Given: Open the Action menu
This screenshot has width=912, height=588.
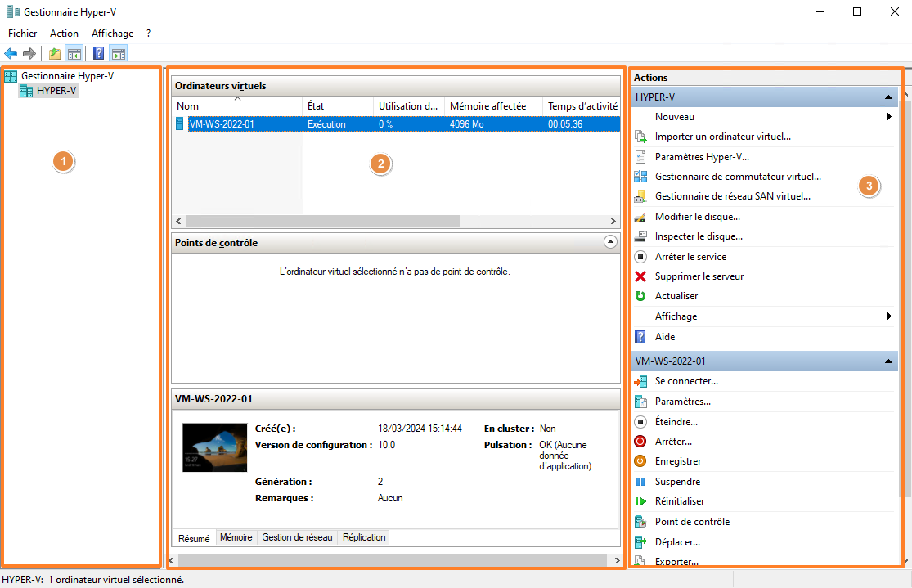Looking at the screenshot, I should [64, 34].
